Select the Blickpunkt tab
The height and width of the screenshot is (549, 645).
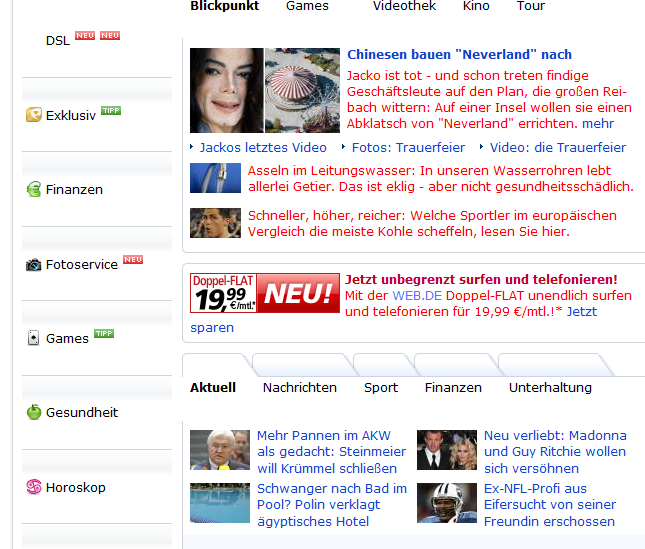point(225,6)
